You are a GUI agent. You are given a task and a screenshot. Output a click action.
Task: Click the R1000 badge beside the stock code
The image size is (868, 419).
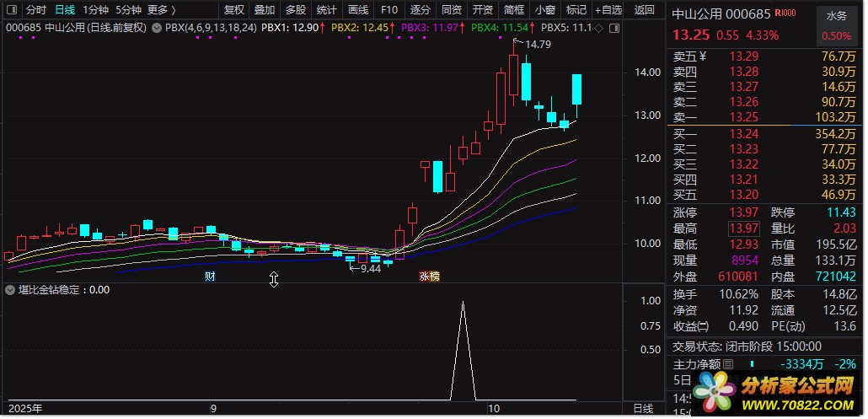tap(785, 14)
